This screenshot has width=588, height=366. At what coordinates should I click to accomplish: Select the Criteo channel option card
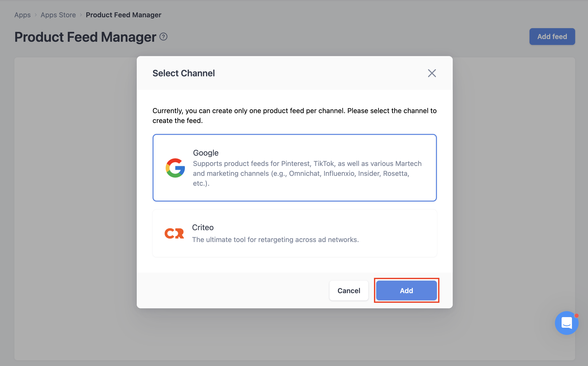click(x=294, y=233)
